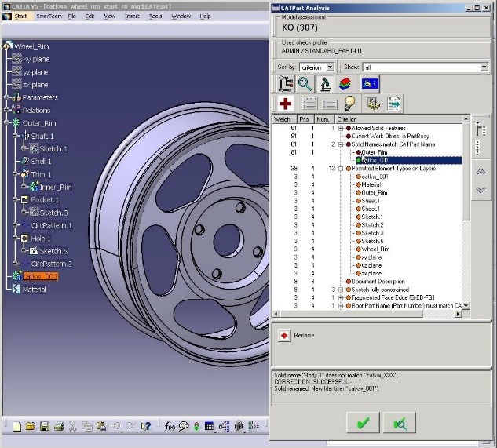Image resolution: width=497 pixels, height=448 pixels.
Task: Click the down chevron navigation arrow
Action: click(x=481, y=190)
